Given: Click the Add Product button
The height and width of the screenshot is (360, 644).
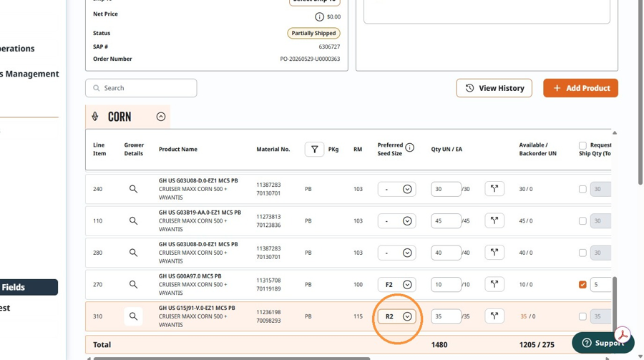Looking at the screenshot, I should click(x=580, y=88).
